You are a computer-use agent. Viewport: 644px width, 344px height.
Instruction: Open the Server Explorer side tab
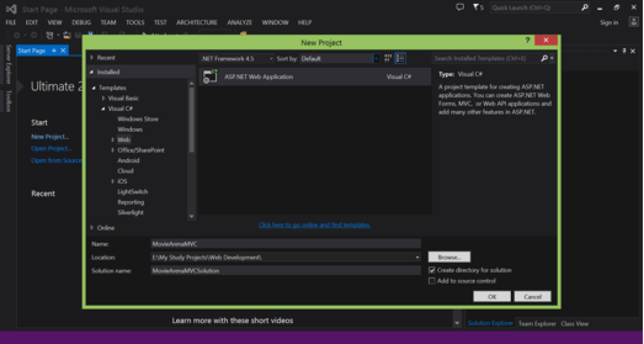tap(9, 64)
